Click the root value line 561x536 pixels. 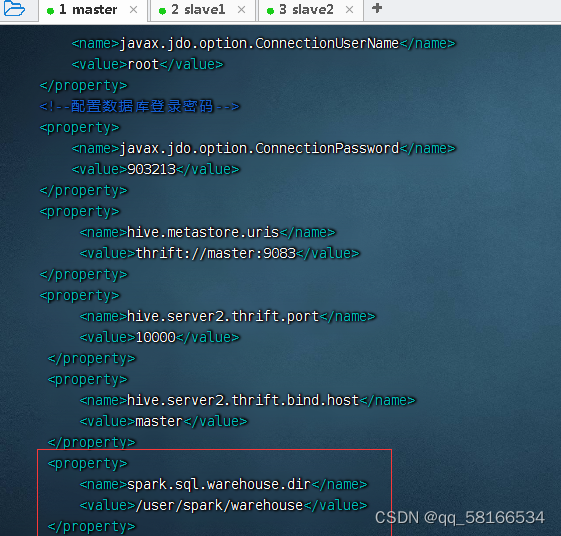pos(147,64)
